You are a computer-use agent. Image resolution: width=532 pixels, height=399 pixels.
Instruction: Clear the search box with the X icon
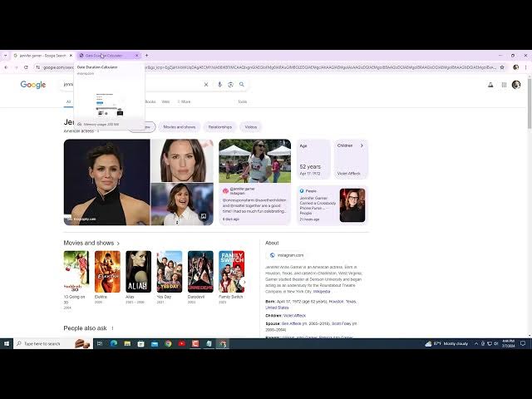point(206,85)
